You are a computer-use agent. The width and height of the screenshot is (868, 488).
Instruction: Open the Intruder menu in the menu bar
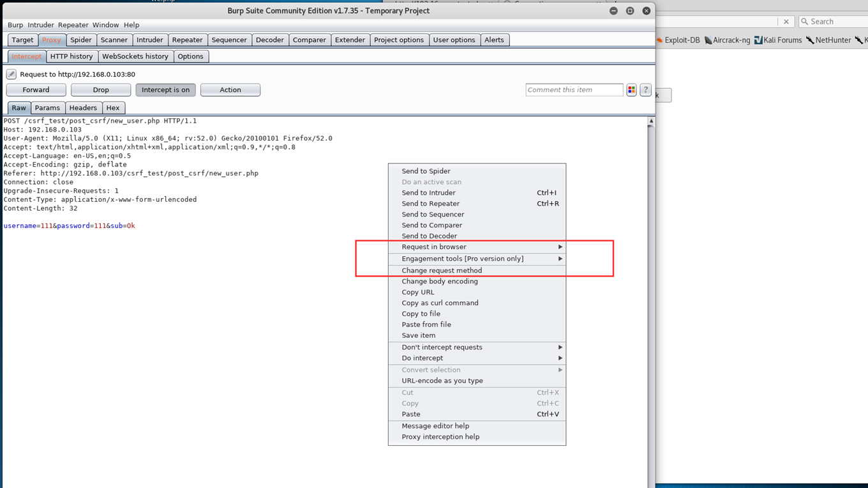point(41,25)
